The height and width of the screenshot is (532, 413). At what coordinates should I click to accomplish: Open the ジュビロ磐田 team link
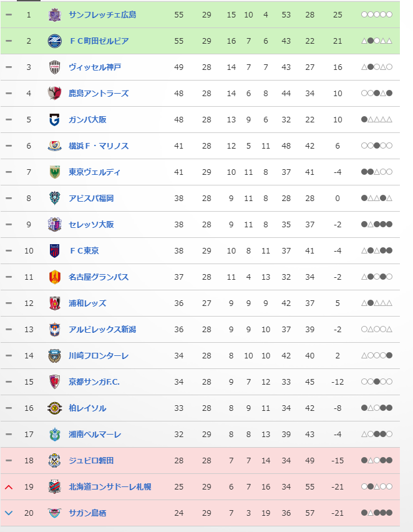[x=91, y=460]
